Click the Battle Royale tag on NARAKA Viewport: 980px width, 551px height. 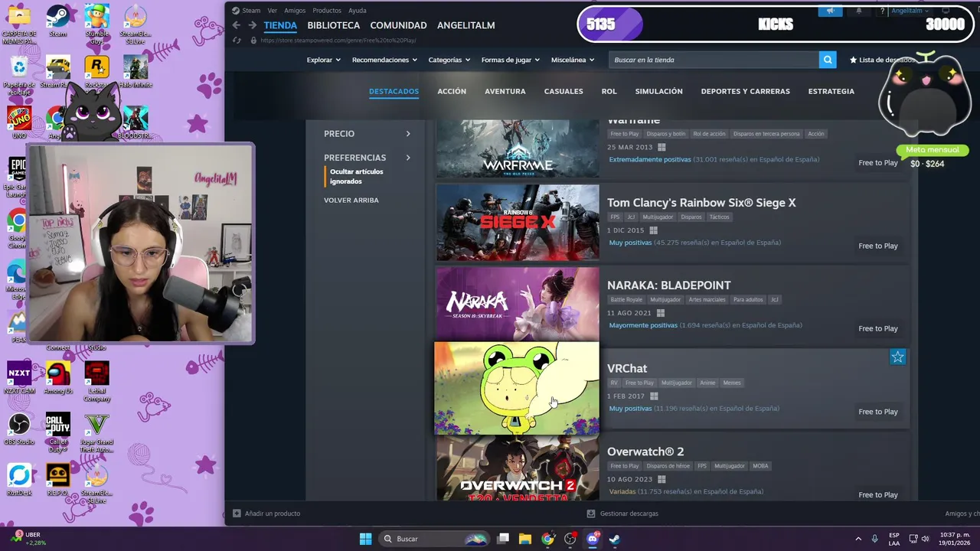(626, 300)
